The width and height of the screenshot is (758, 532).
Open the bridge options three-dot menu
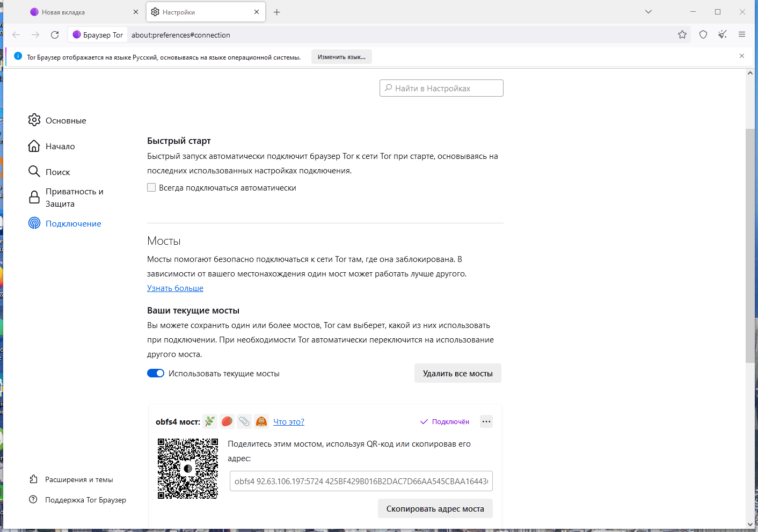point(486,421)
